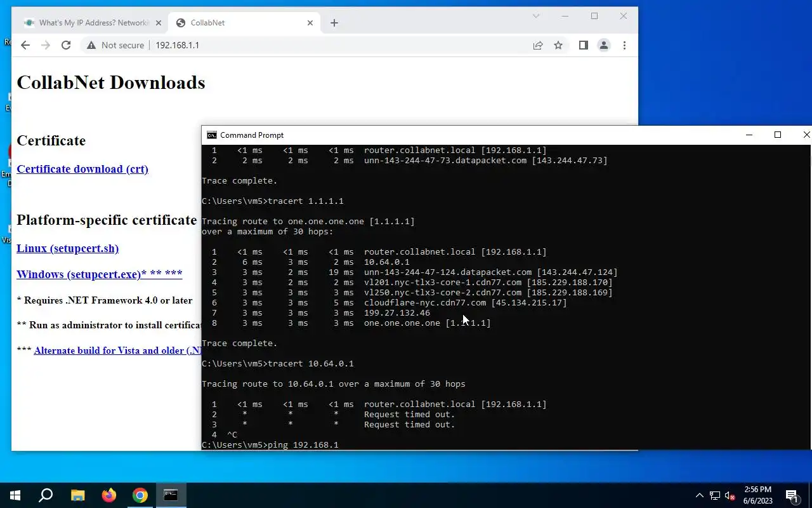Click unn-143-244-47-73.datapacket.com hop row
The height and width of the screenshot is (508, 812).
(410, 161)
